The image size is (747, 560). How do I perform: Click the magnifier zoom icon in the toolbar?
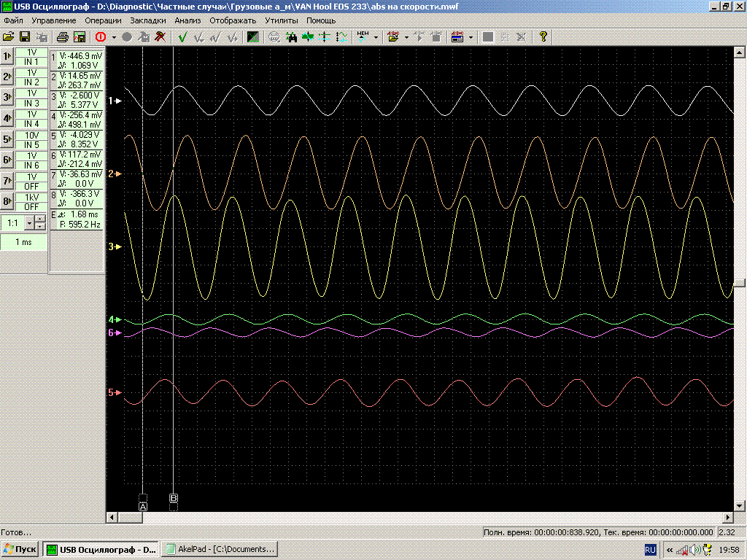[x=274, y=36]
